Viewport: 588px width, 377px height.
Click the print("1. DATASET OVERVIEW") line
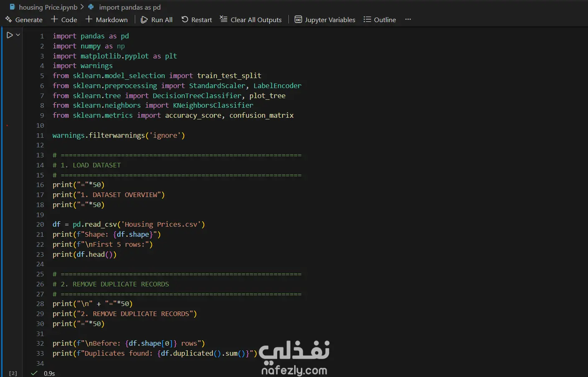(x=109, y=195)
